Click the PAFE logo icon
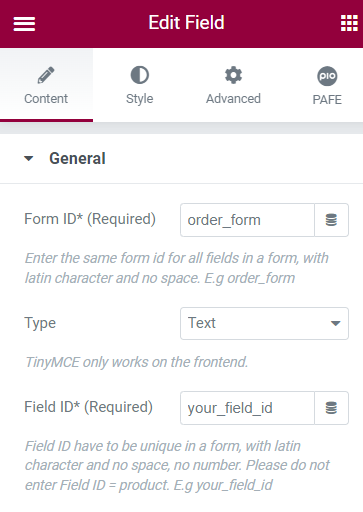 [x=327, y=76]
